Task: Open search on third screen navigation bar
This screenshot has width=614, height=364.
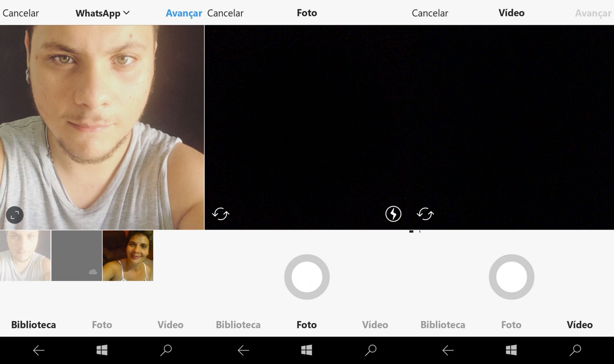Action: pyautogui.click(x=575, y=350)
